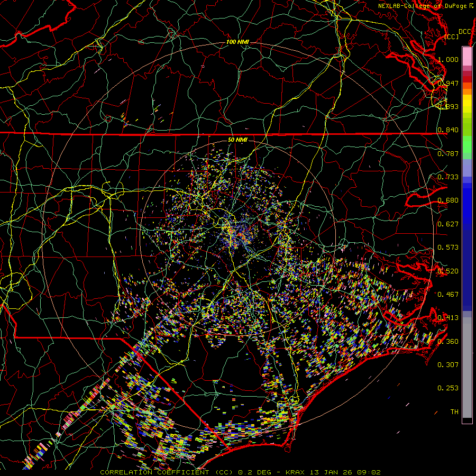Click the [CC] legend unit label
Image resolution: width=476 pixels, height=476 pixels.
point(452,36)
